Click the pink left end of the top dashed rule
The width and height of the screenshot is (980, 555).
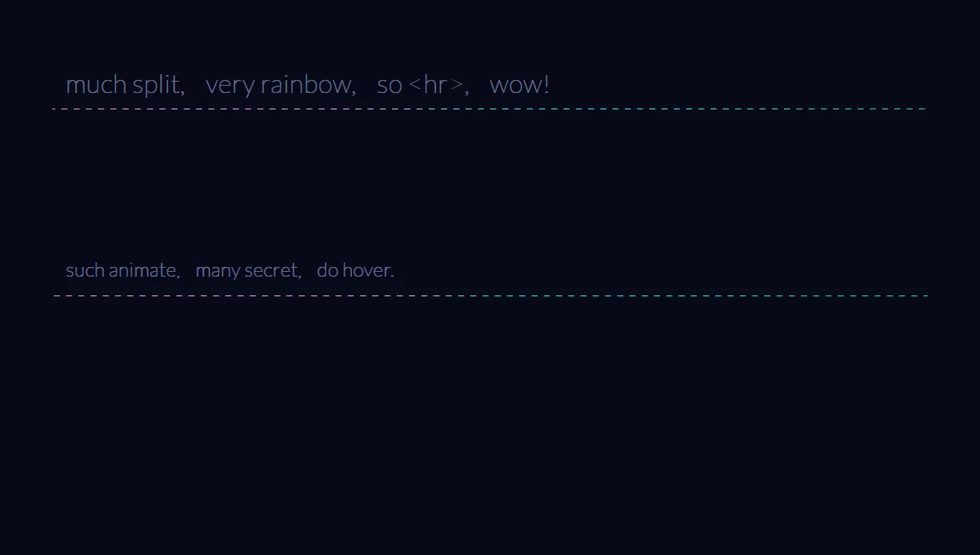[56, 108]
